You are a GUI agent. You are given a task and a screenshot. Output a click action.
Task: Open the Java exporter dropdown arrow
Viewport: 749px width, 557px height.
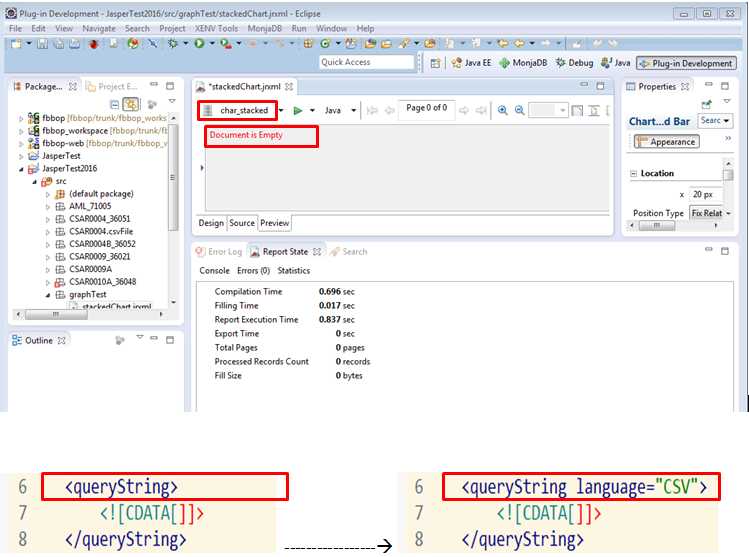[x=353, y=111]
